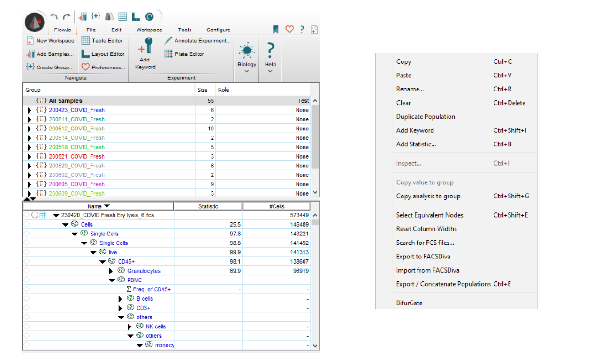Screen dimensions: 616x364
Task: Choose BifurGate in the context menu
Action: 409,303
